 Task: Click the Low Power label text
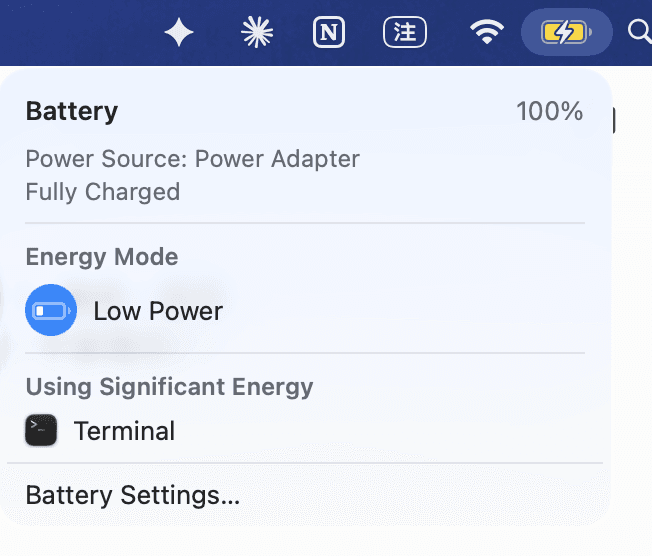158,311
